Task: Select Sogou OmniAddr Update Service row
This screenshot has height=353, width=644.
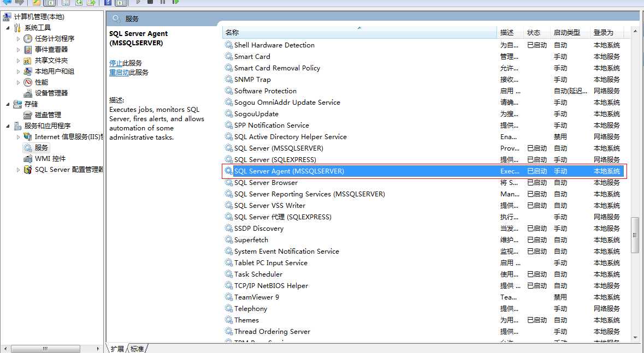Action: (423, 102)
